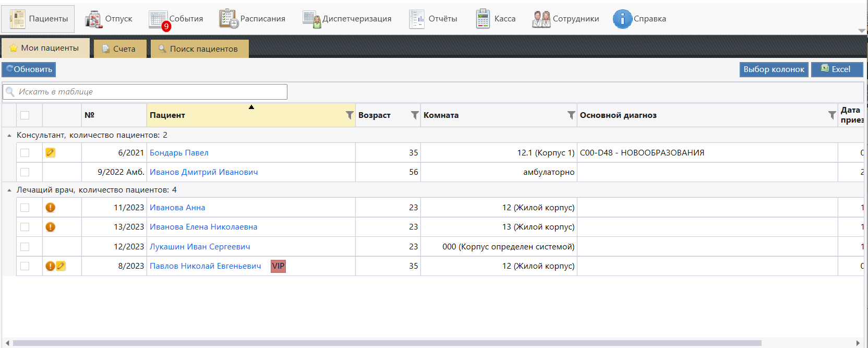Screen dimensions: 868x348
Task: Click the warning icon for Иванова Анна
Action: click(x=50, y=208)
